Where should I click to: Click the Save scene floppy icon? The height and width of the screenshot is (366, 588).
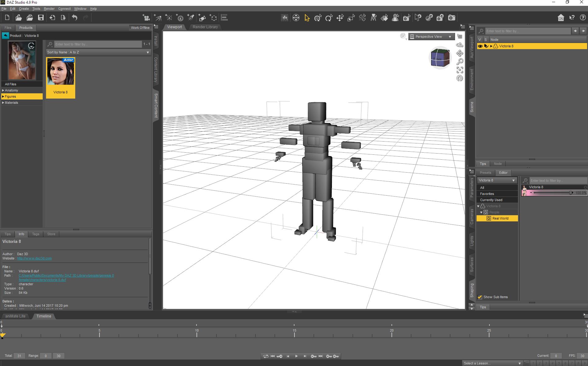click(41, 18)
